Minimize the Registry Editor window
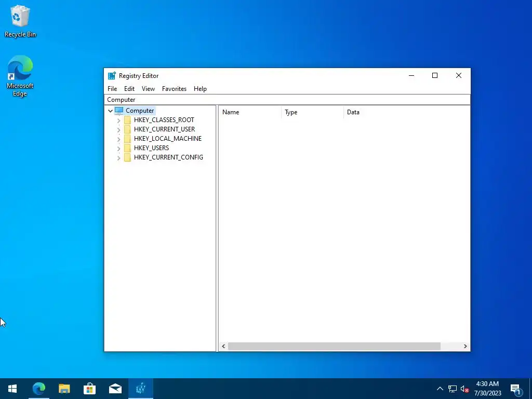 [411, 76]
